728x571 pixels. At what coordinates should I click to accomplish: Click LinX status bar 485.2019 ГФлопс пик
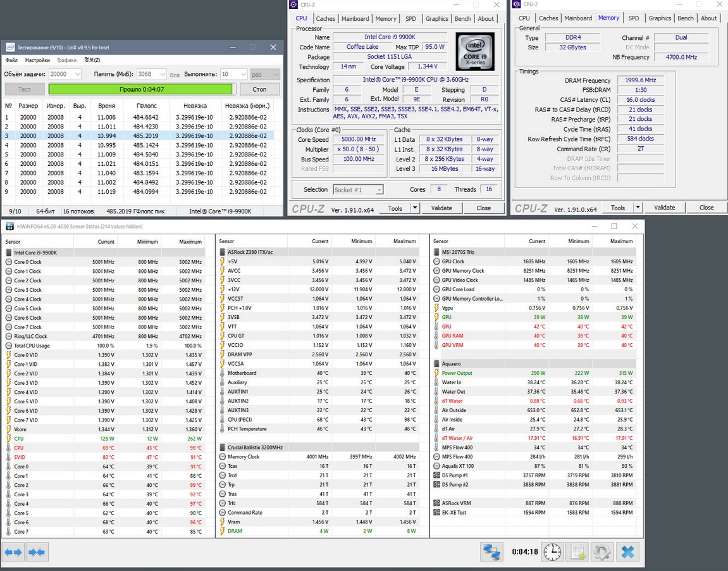coord(135,211)
